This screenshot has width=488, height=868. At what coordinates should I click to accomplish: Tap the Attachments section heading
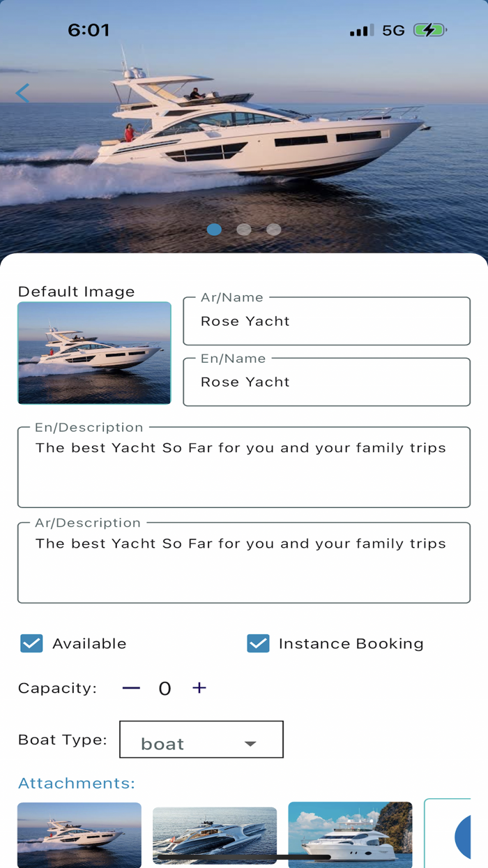(75, 783)
